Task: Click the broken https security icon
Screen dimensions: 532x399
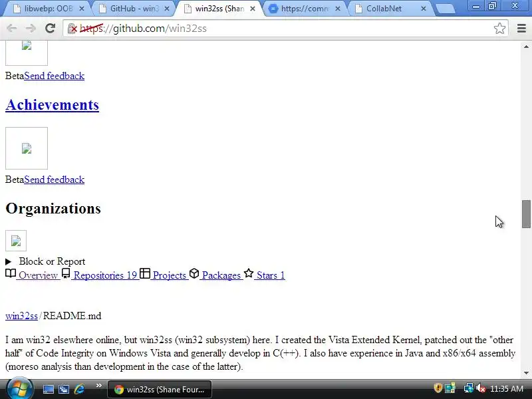Action: [x=72, y=29]
